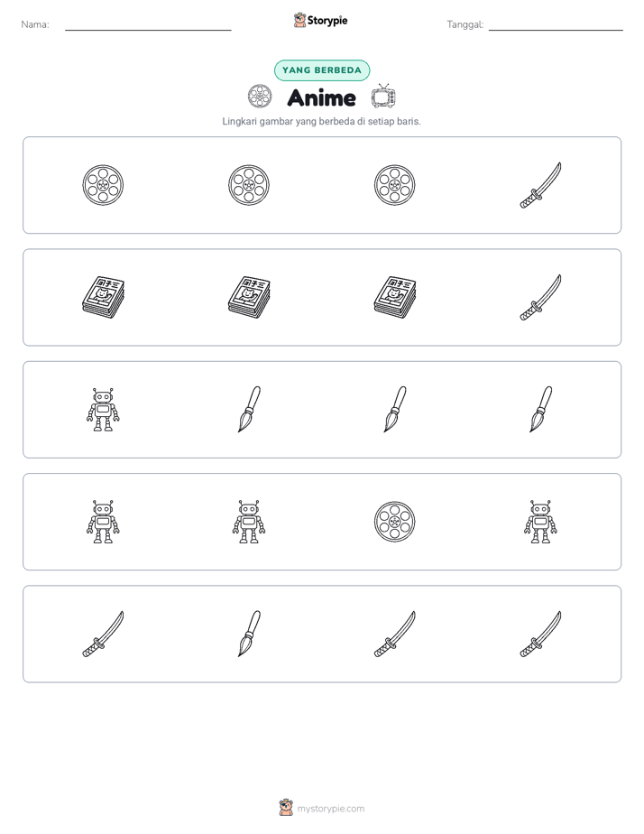Click the television icon beside Anime title
This screenshot has height=834, width=644.
(383, 97)
